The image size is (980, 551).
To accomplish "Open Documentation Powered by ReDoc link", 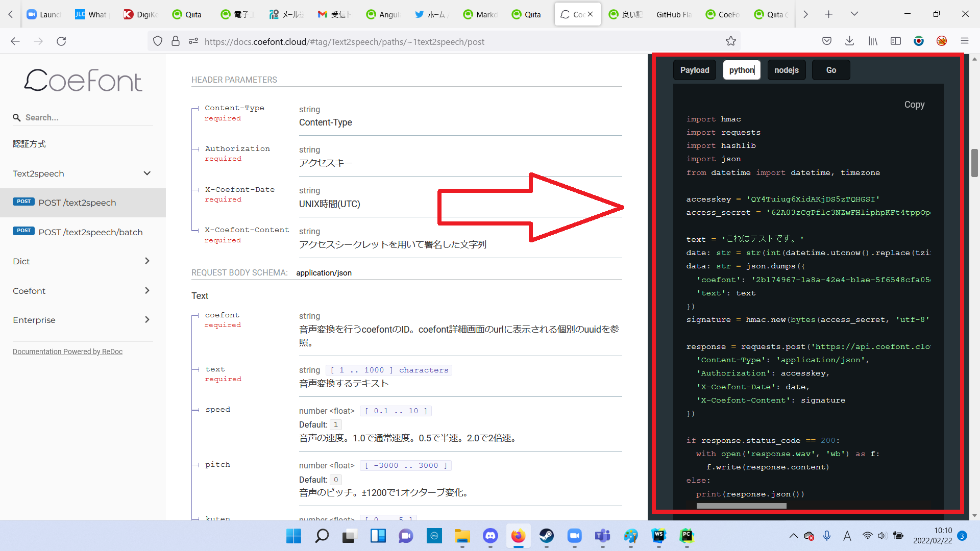I will coord(67,352).
